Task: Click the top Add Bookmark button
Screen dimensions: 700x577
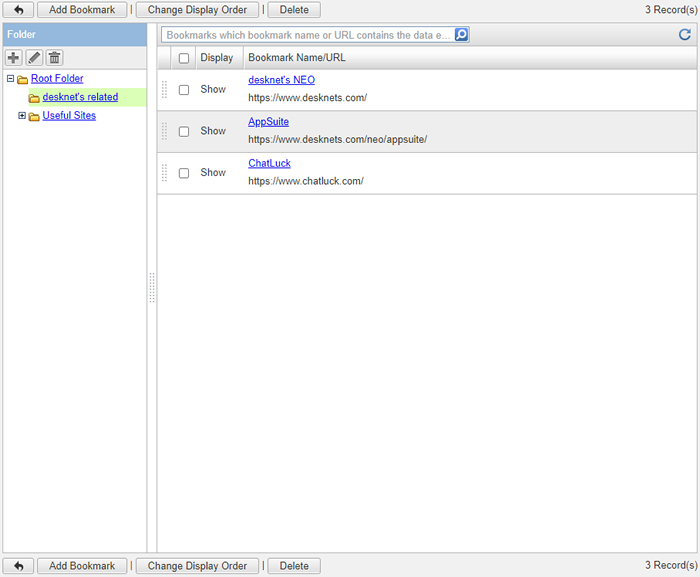Action: [82, 10]
